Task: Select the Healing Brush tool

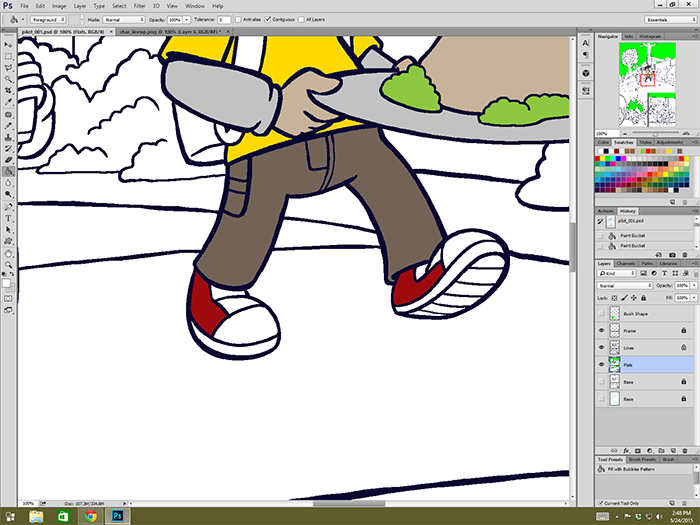Action: (x=8, y=115)
